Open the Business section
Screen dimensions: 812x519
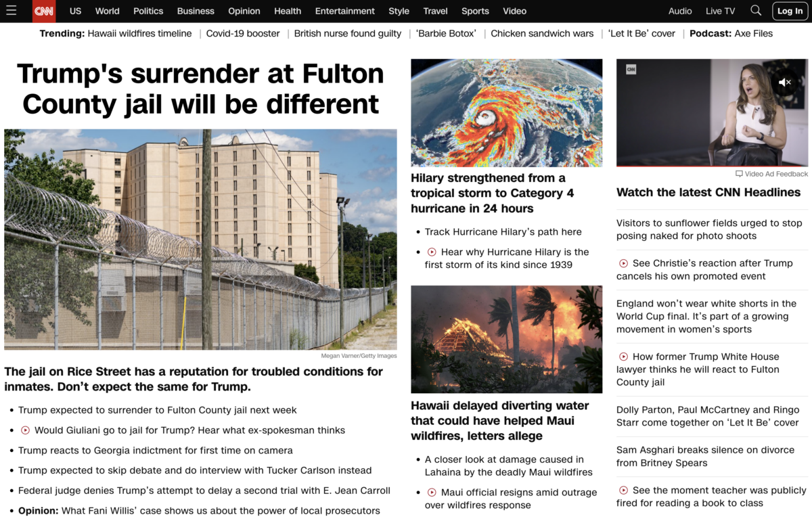click(196, 11)
